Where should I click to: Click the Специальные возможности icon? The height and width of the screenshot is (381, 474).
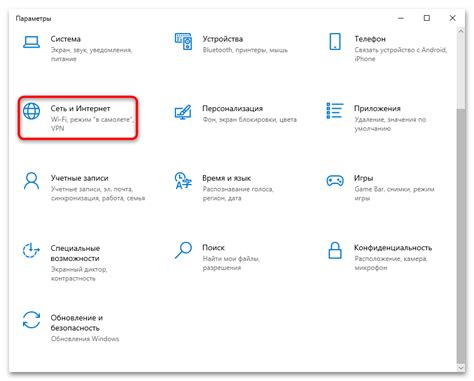click(31, 250)
